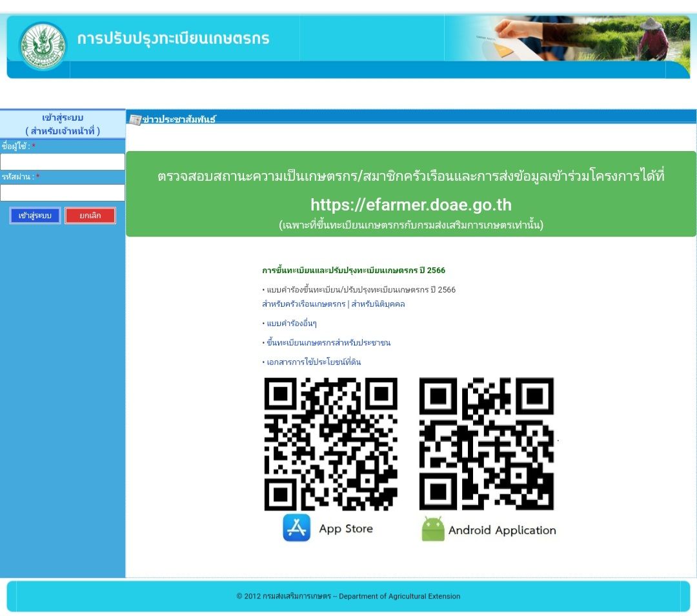Viewport: 697px width, 616px height.
Task: Click the red ยกเลิก cancel button
Action: pos(90,216)
